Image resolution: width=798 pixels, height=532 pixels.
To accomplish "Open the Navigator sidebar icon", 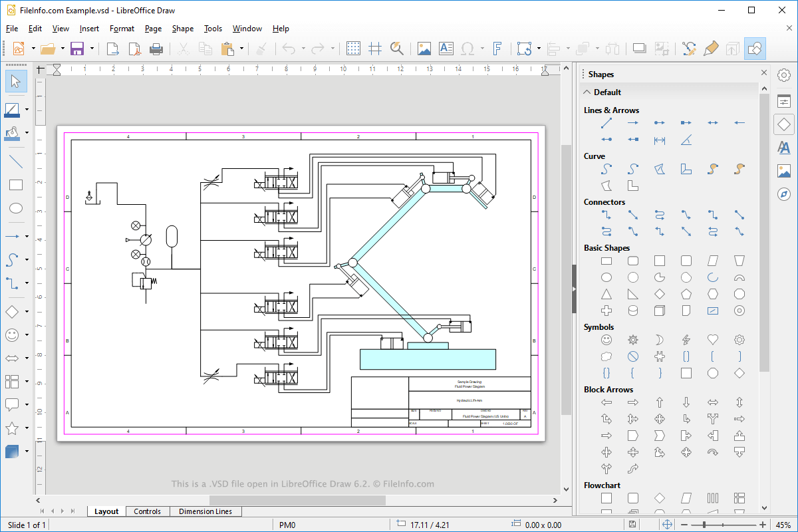I will (784, 194).
